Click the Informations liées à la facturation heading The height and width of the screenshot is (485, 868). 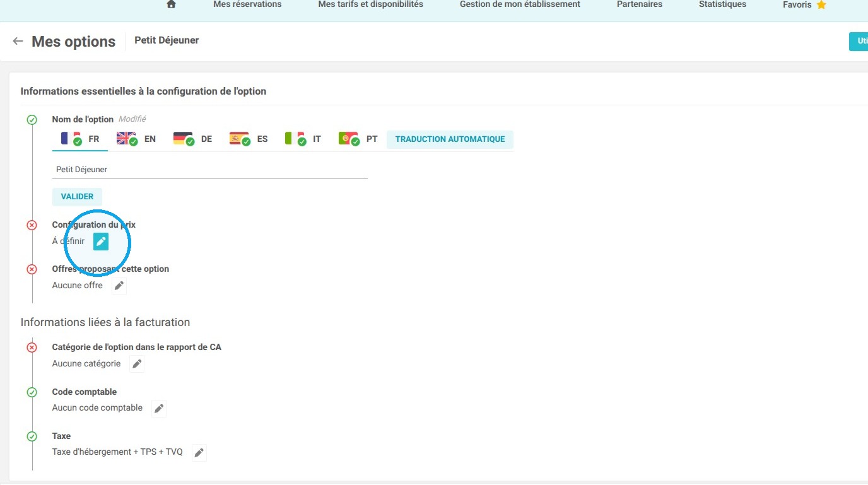click(105, 322)
